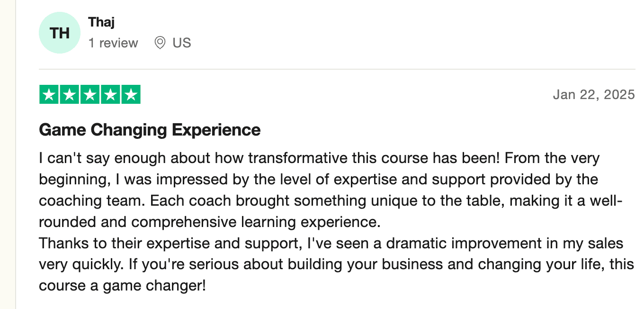Screen dimensions: 644x309
Task: Click the "1 review" count
Action: click(113, 43)
